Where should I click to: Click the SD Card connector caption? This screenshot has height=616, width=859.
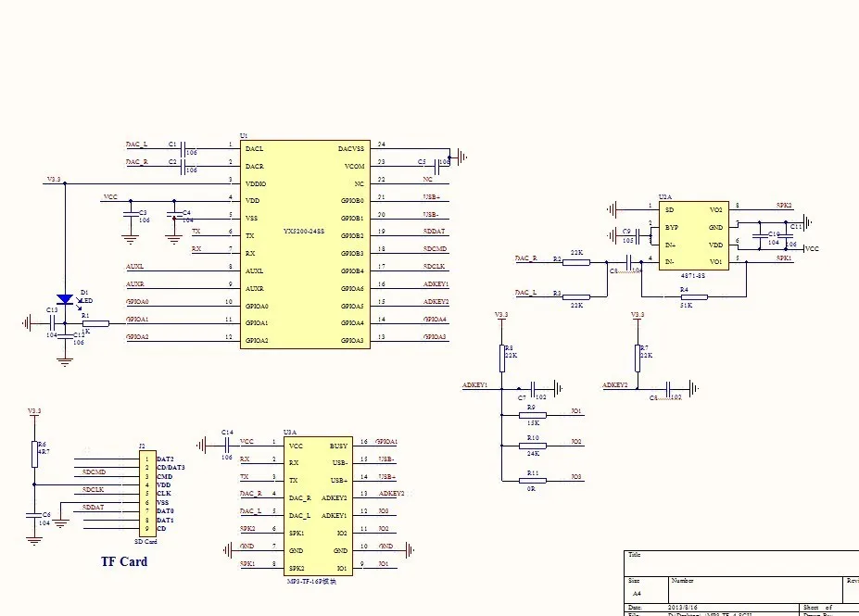145,542
